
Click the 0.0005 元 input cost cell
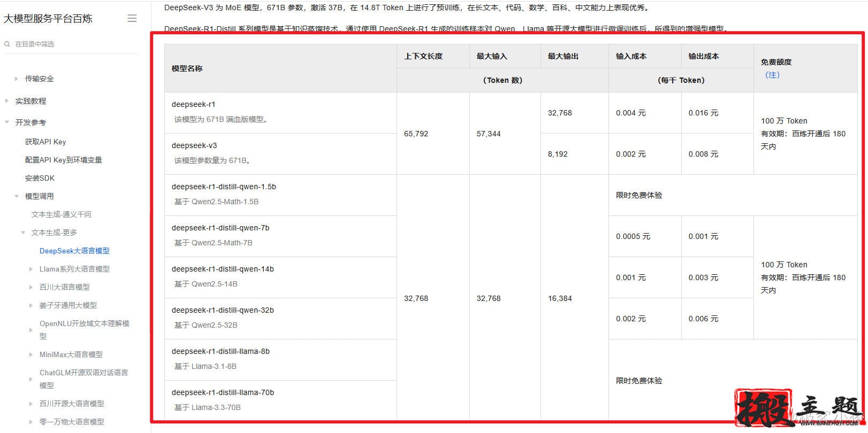645,236
